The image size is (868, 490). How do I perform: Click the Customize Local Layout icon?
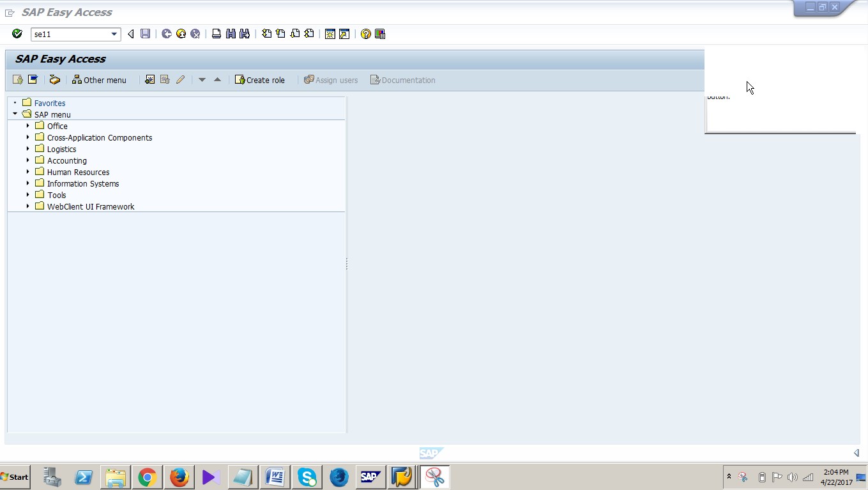pyautogui.click(x=379, y=34)
